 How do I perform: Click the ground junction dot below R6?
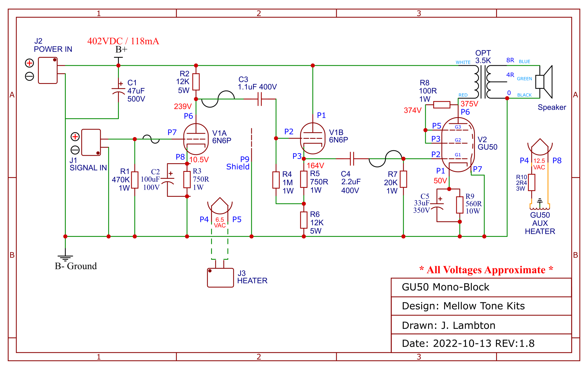(x=304, y=237)
